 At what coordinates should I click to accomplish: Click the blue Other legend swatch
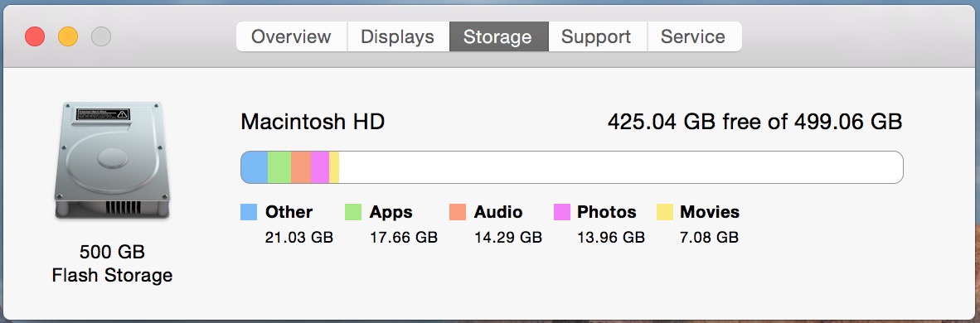point(249,212)
